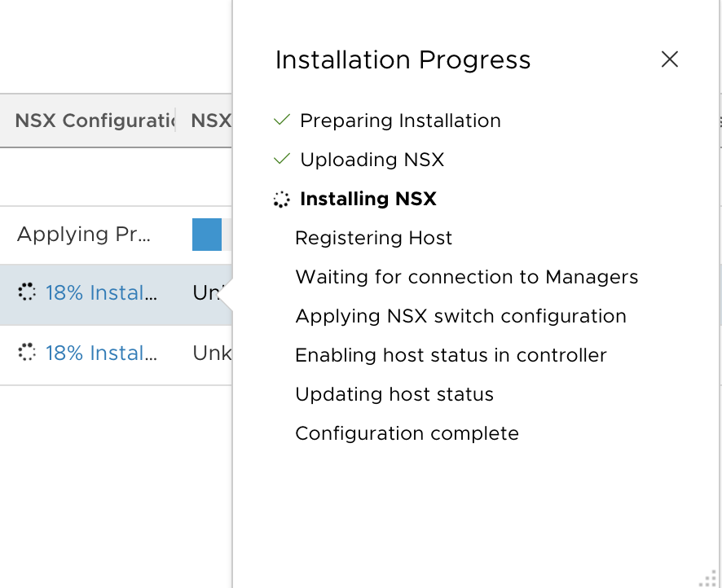Viewport: 722px width, 588px height.
Task: Open the highlighted 18% Install link
Action: [101, 292]
